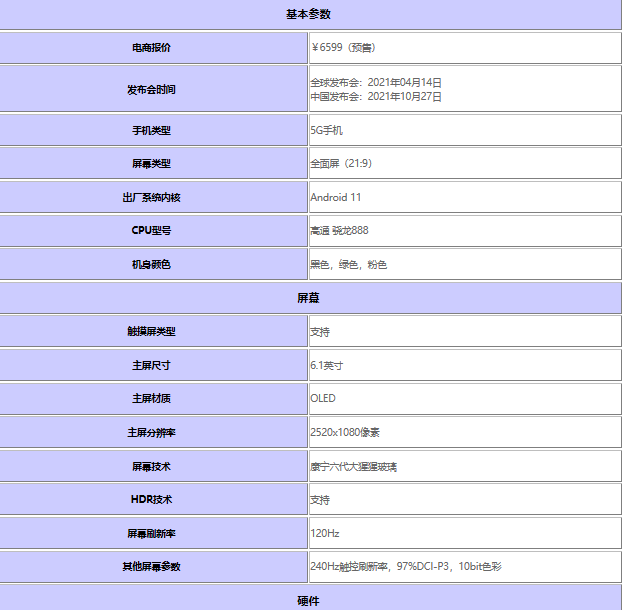Click the 黑色，绿色，粉色 value
The image size is (622, 610).
point(349,264)
